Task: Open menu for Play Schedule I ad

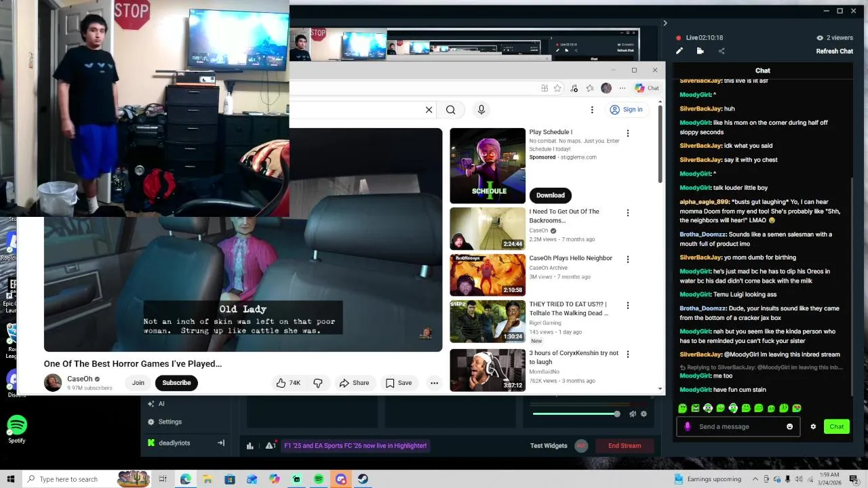Action: (x=627, y=134)
